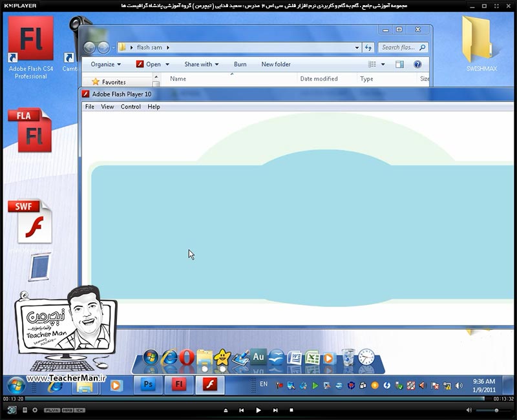Change the Explorer view icon
The image size is (517, 420).
(372, 64)
